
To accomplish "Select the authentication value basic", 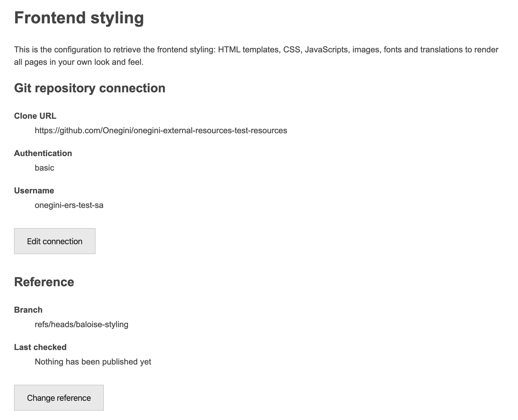I will 45,168.
